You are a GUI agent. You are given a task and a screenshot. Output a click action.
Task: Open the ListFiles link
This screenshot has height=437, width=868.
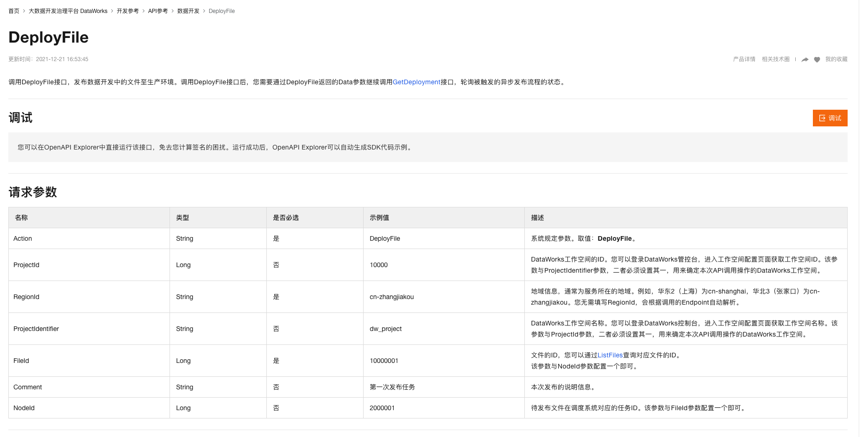(610, 355)
